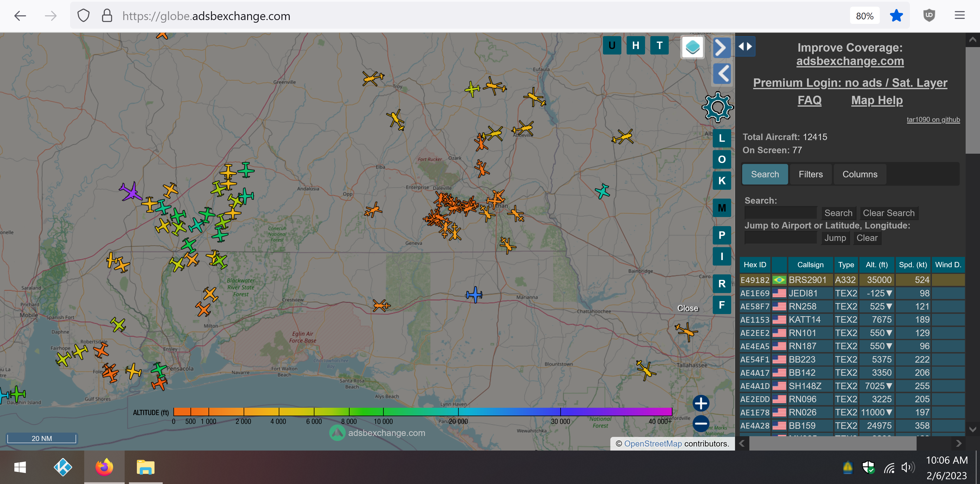Toggle the P map option button
The image size is (980, 484).
click(x=722, y=235)
